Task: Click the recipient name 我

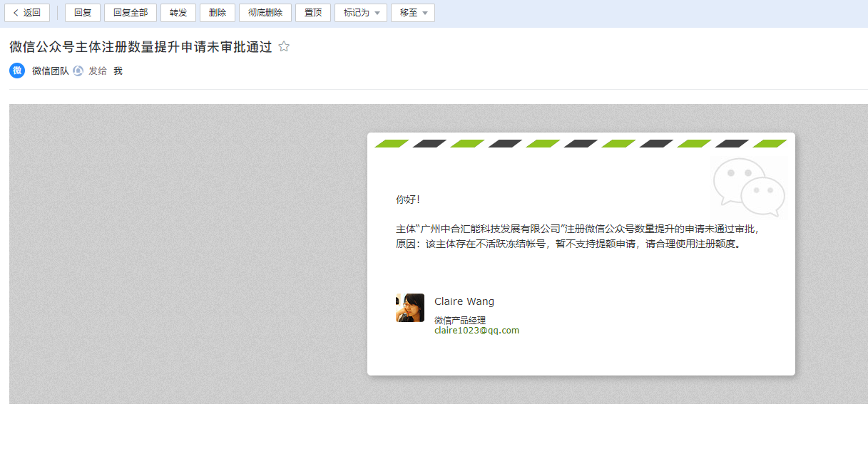Action: pyautogui.click(x=118, y=71)
